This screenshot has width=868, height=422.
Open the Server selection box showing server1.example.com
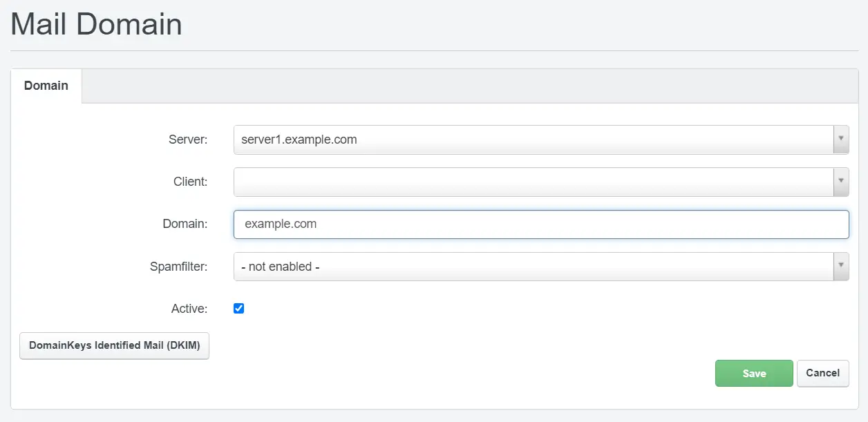[x=533, y=140]
